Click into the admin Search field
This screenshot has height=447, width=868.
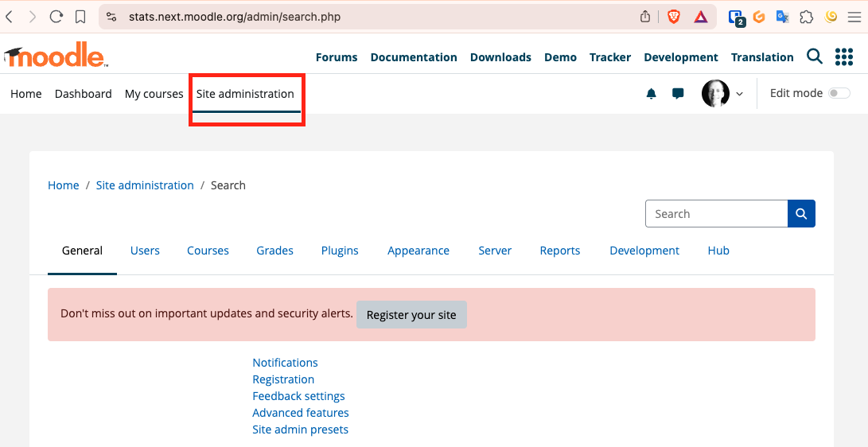click(716, 213)
